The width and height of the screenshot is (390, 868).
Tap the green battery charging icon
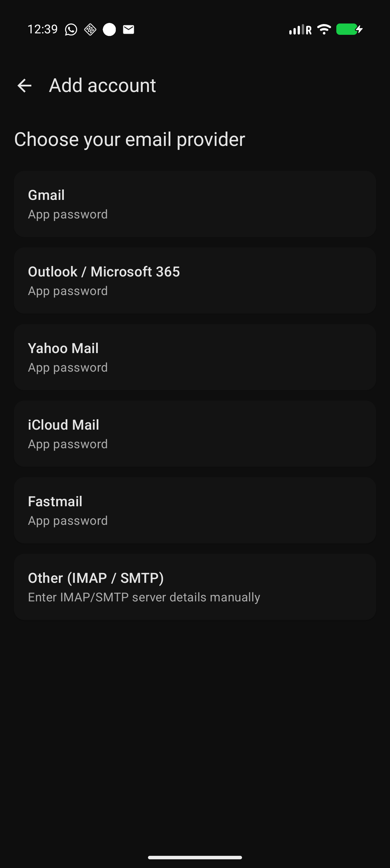point(349,29)
